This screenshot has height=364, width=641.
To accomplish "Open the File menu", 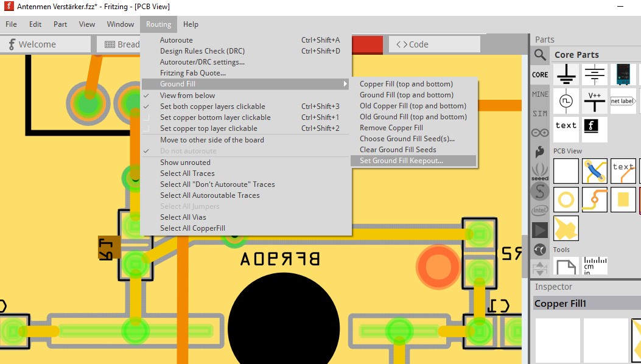I will [x=11, y=24].
